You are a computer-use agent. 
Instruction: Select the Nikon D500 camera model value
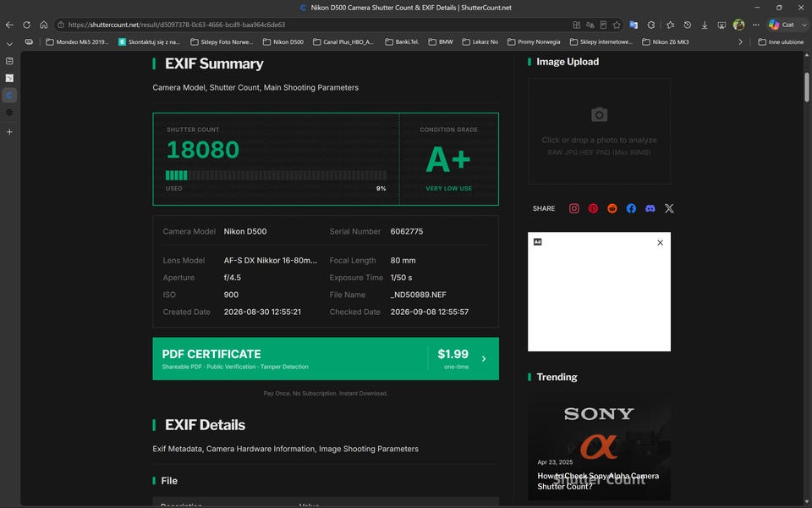[245, 232]
